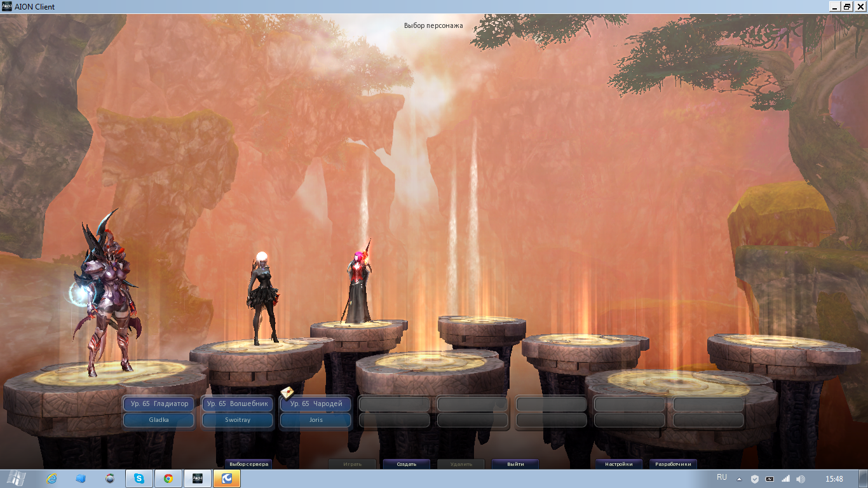Click the RU language indicator

[722, 477]
